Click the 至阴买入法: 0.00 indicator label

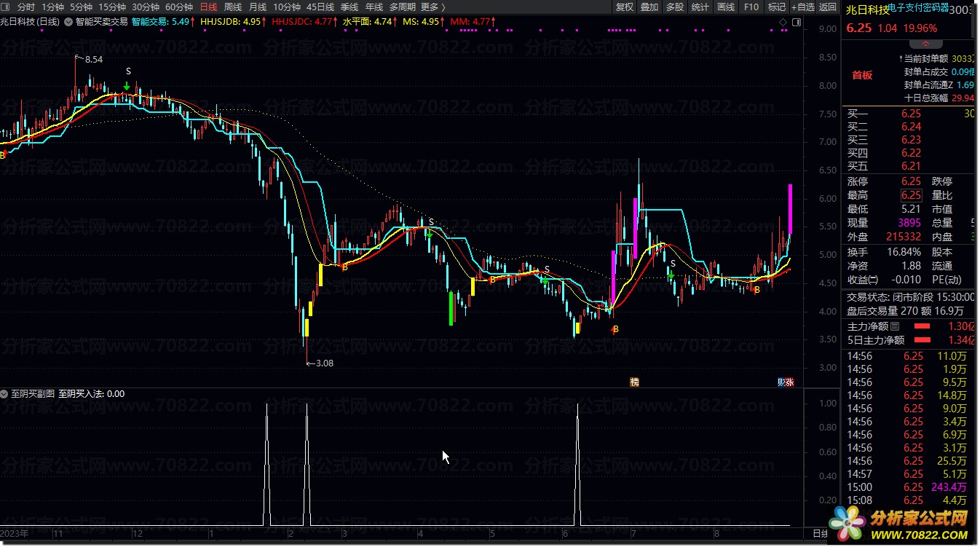[92, 394]
